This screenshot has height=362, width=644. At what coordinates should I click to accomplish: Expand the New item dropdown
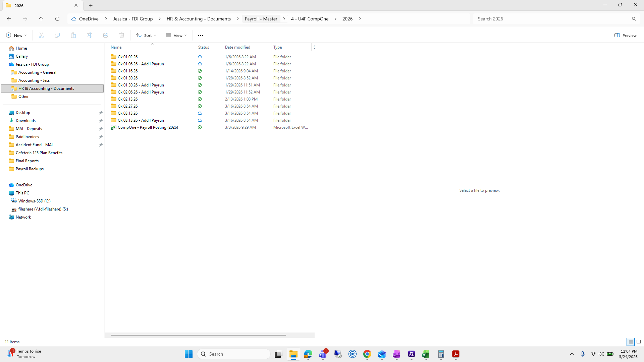pyautogui.click(x=16, y=35)
